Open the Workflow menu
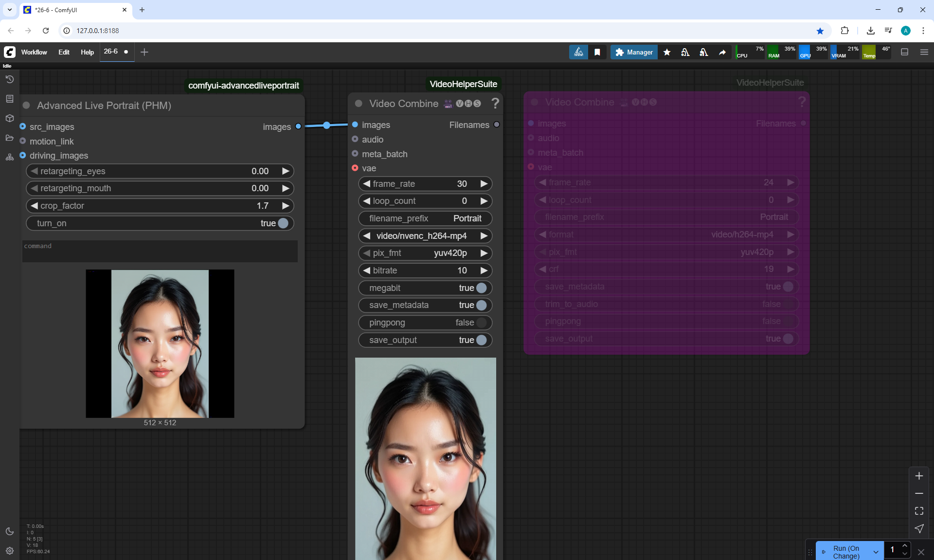This screenshot has height=560, width=934. point(34,52)
